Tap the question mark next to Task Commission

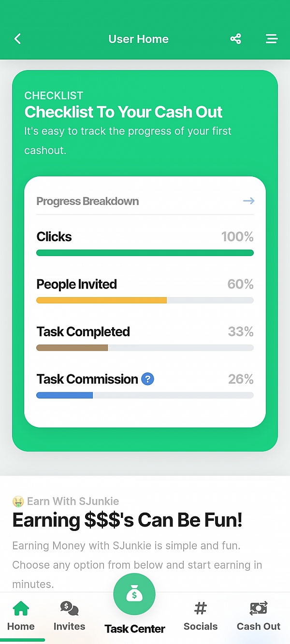(147, 379)
